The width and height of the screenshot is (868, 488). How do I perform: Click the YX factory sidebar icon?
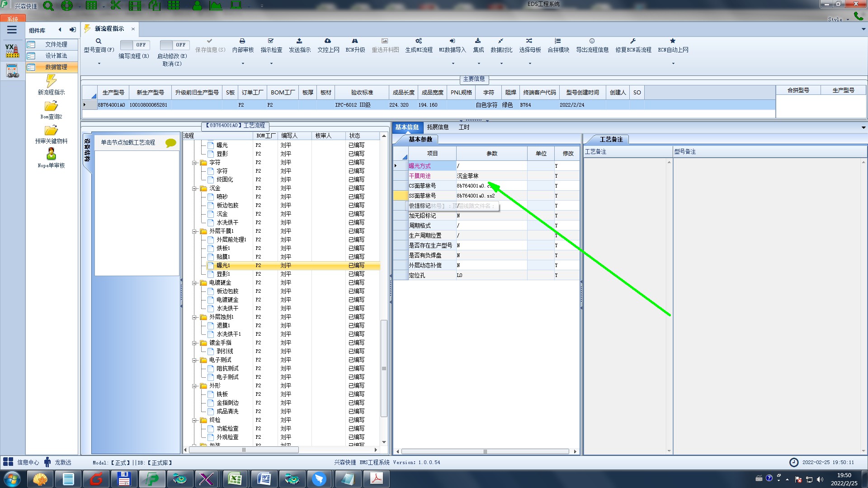point(12,51)
